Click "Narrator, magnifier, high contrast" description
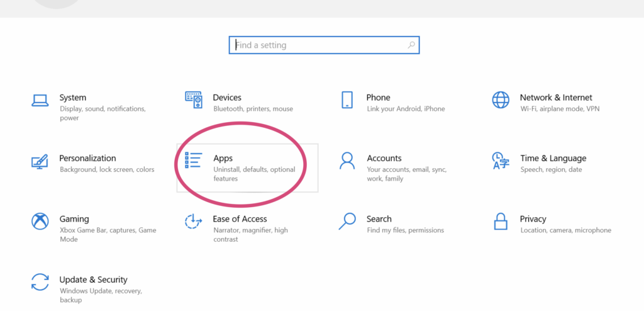644x311 pixels. pyautogui.click(x=250, y=234)
